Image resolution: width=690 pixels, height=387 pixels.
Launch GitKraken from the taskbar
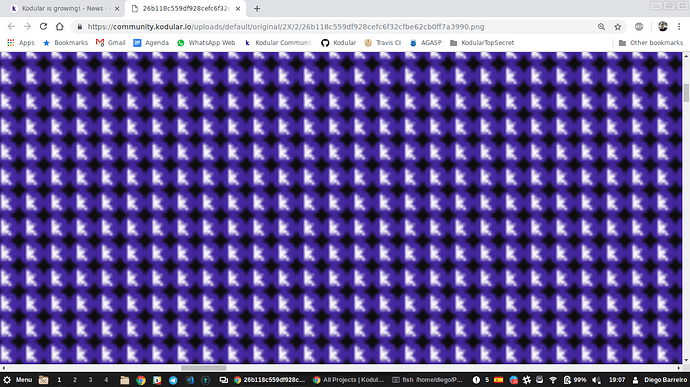click(x=206, y=380)
